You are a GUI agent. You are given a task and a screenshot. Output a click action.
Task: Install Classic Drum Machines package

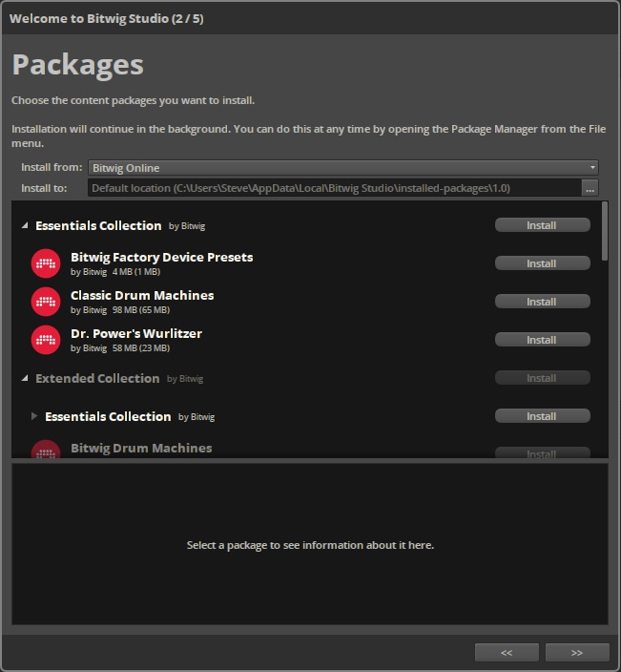click(542, 302)
